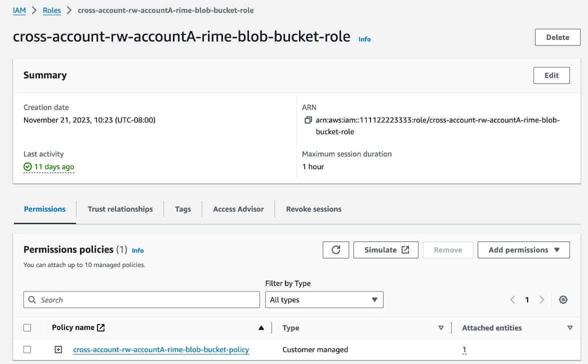This screenshot has height=364, width=588.
Task: Click page number 1 in pagination
Action: coord(527,299)
